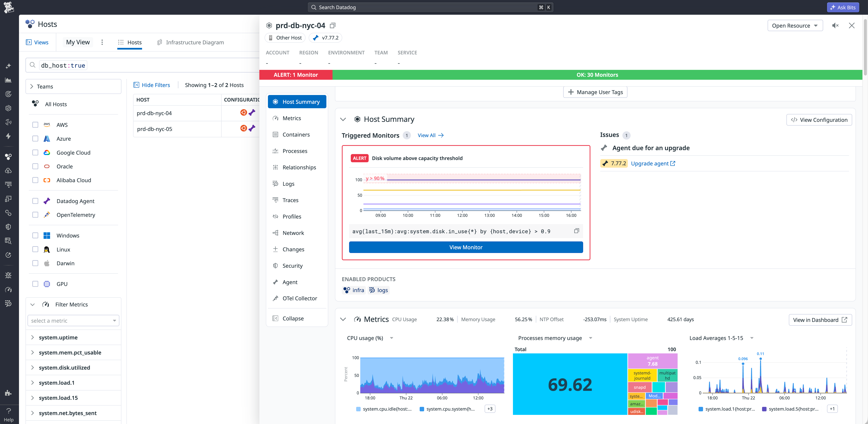The width and height of the screenshot is (868, 424).
Task: Check the Azure filter checkbox
Action: 35,139
